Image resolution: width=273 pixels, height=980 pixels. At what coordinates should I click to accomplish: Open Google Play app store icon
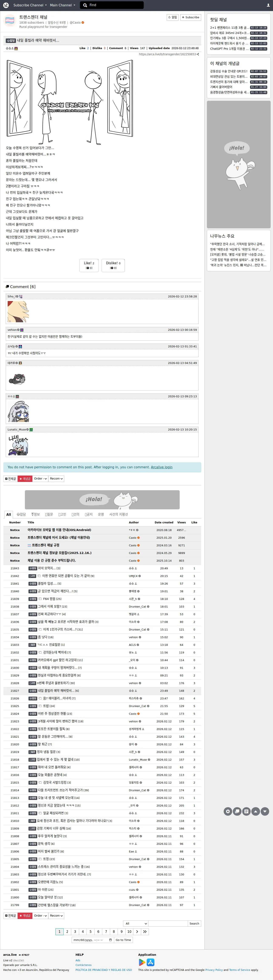pyautogui.click(x=142, y=962)
